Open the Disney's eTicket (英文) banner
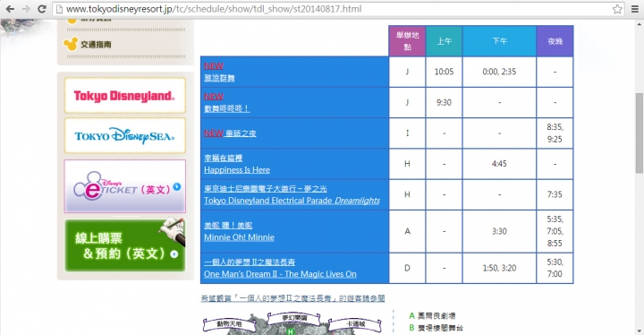 (x=125, y=186)
